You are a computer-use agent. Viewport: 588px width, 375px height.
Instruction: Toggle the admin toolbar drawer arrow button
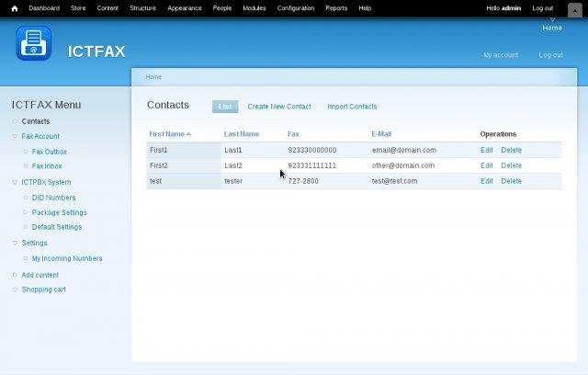coord(574,10)
